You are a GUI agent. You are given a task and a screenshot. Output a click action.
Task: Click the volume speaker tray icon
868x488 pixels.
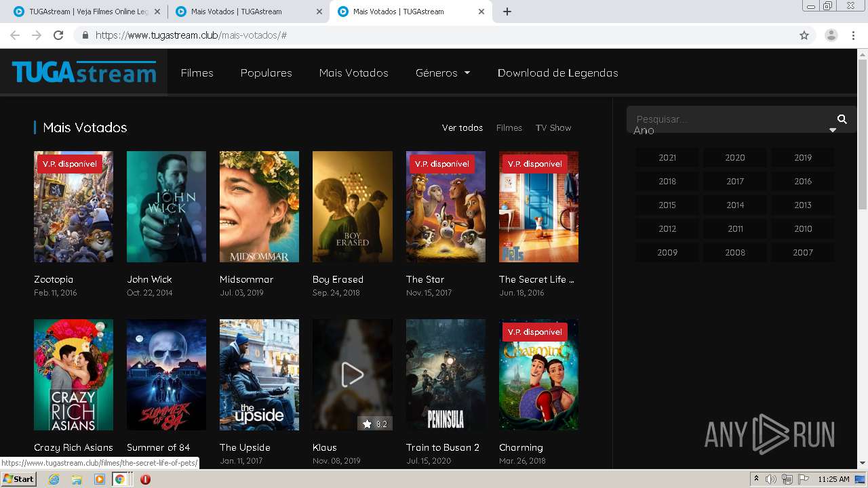click(770, 479)
